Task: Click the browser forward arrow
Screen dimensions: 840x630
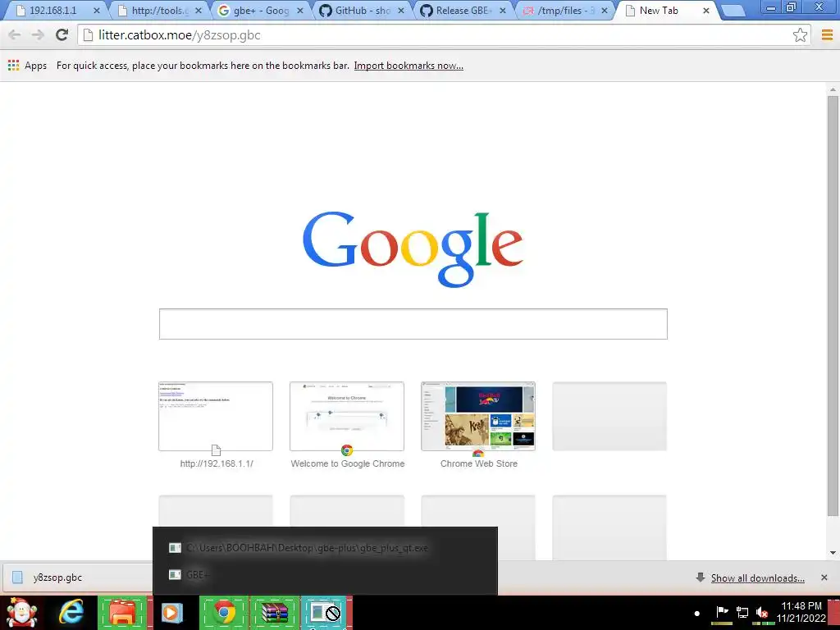Action: click(x=38, y=35)
